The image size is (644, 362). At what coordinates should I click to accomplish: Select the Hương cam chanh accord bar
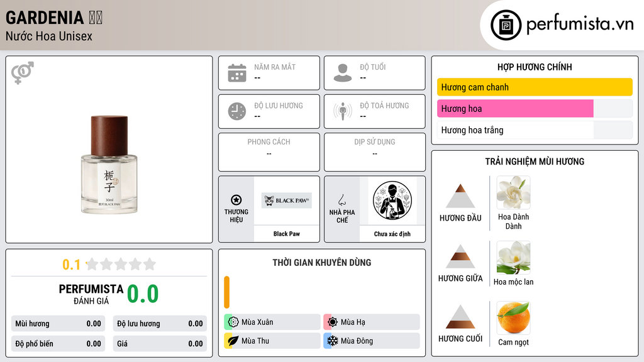[535, 87]
